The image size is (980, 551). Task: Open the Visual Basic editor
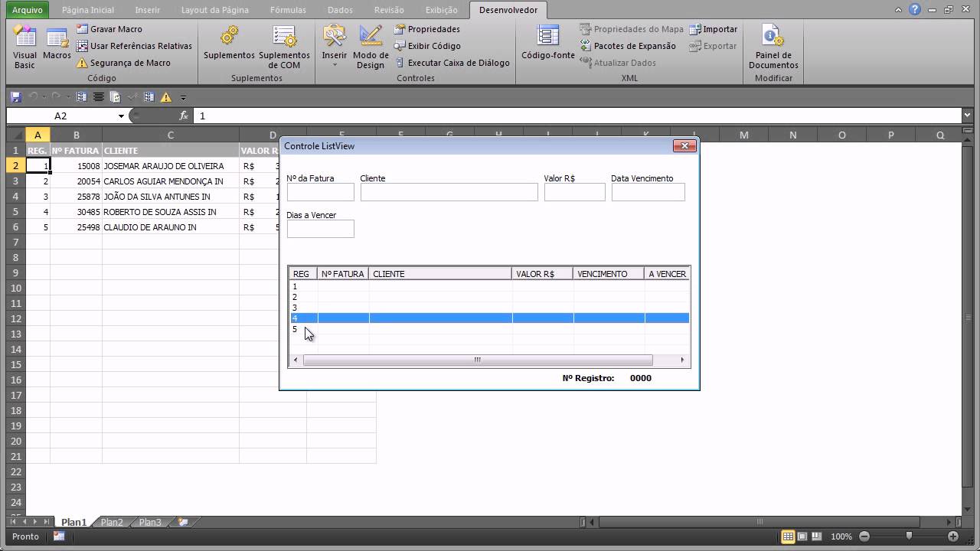tap(24, 47)
